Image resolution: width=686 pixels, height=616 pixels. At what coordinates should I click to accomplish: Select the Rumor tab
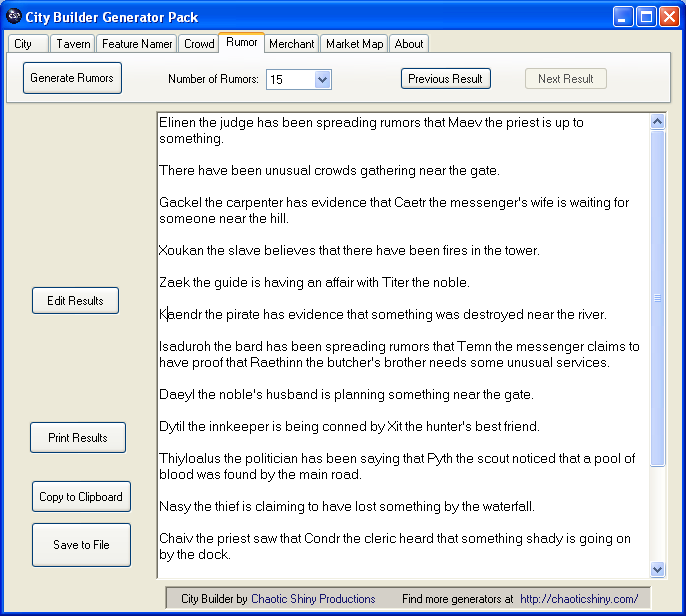click(x=242, y=42)
